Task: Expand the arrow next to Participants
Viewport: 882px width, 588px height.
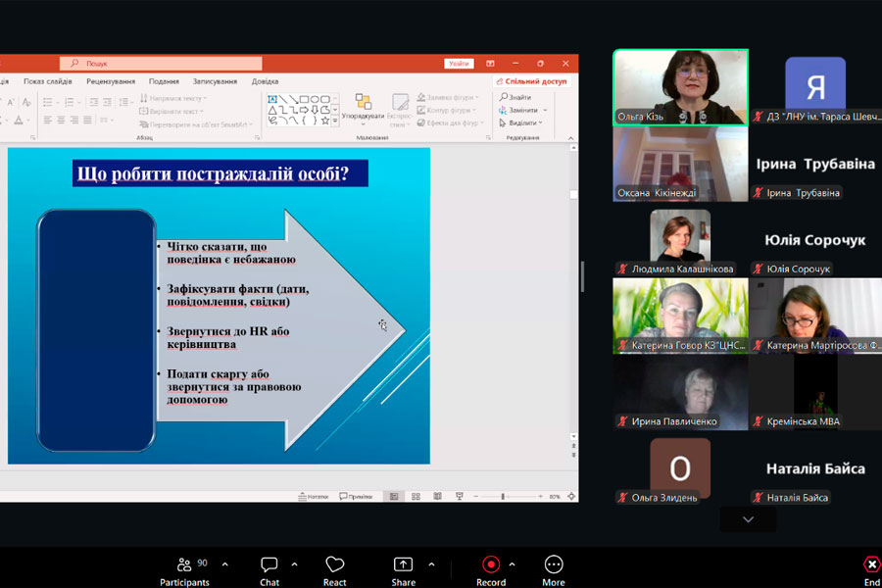Action: [224, 564]
